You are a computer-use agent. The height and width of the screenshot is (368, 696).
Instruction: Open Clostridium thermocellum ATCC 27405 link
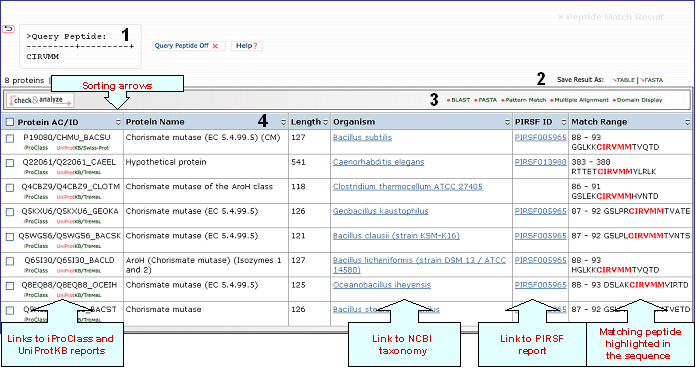407,187
